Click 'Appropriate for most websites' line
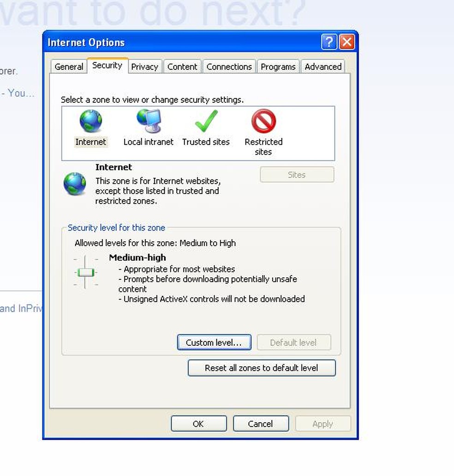Image resolution: width=454 pixels, height=476 pixels. (x=177, y=269)
